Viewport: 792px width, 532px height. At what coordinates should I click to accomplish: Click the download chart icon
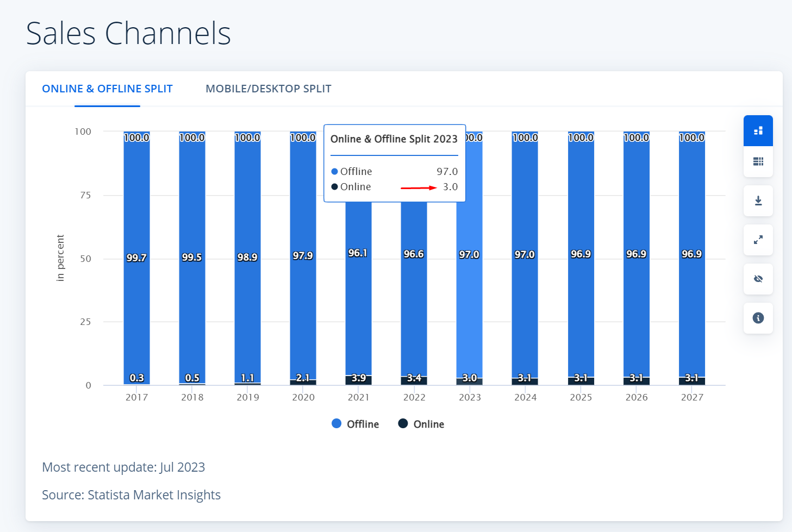tap(758, 201)
